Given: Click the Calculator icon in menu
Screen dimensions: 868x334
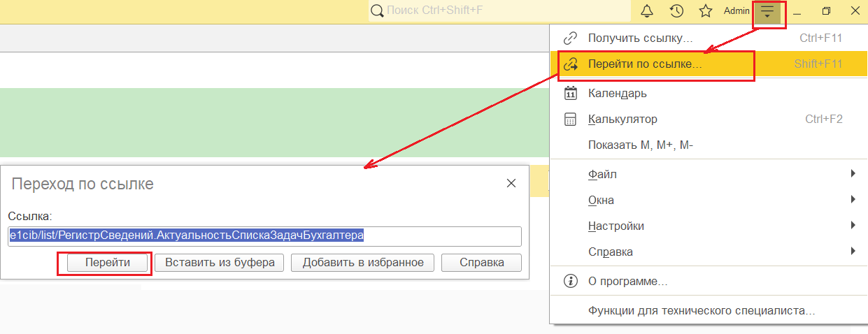Looking at the screenshot, I should click(x=571, y=119).
